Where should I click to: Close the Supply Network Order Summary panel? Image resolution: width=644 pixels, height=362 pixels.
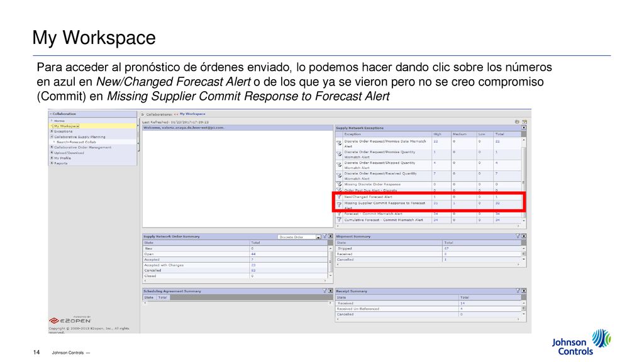coord(330,236)
